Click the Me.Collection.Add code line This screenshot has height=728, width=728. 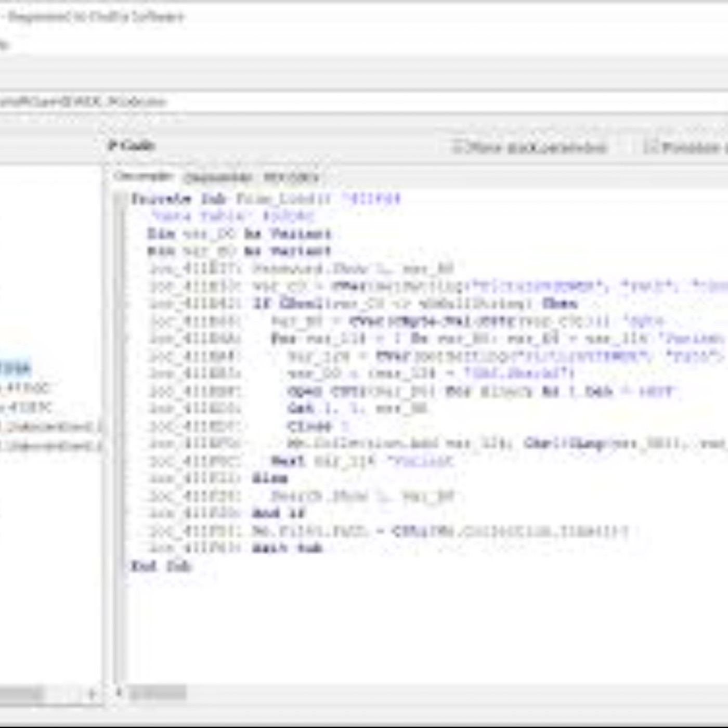[x=438, y=444]
